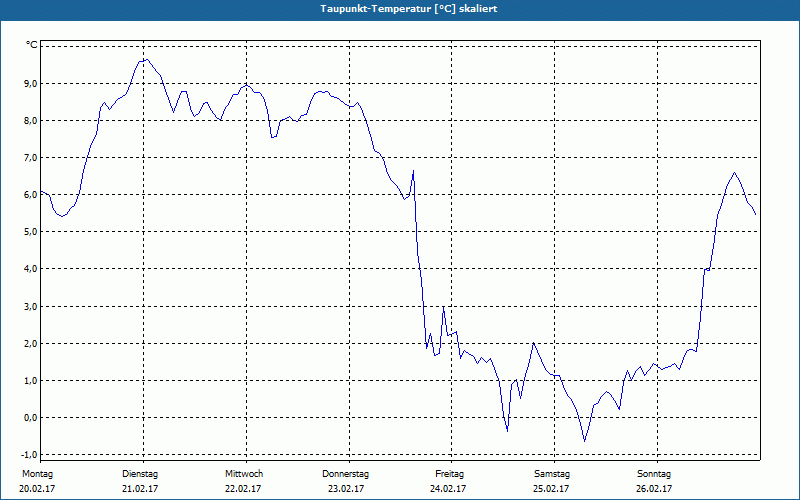Viewport: 800px width, 500px height.
Task: Click the date 24.02.17
Action: [448, 489]
